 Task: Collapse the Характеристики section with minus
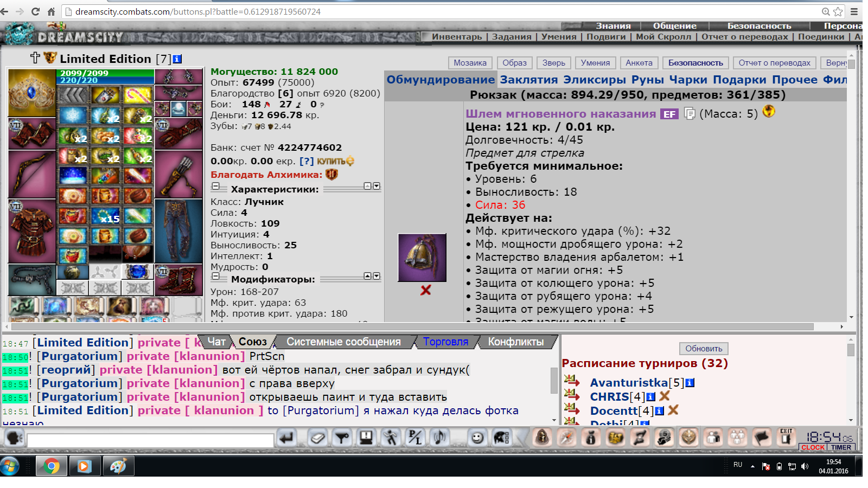215,186
